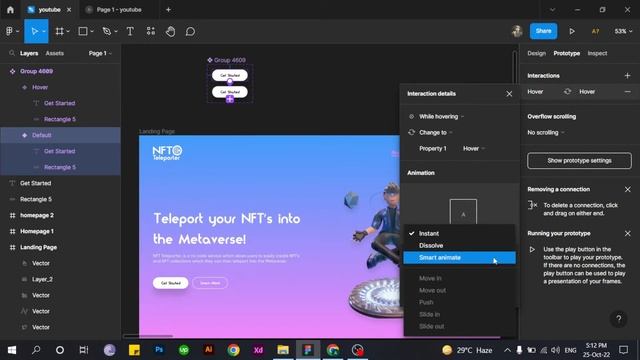This screenshot has width=640, height=360.
Task: Close the youtube file tab
Action: [69, 10]
